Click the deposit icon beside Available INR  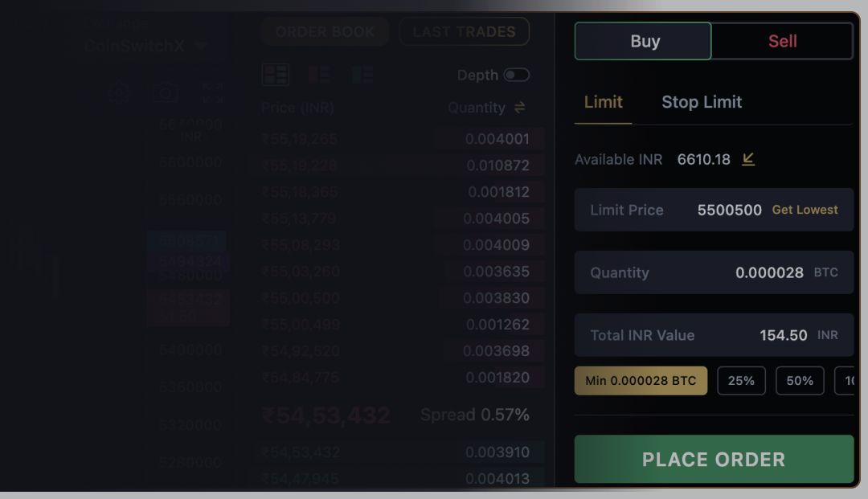click(748, 159)
